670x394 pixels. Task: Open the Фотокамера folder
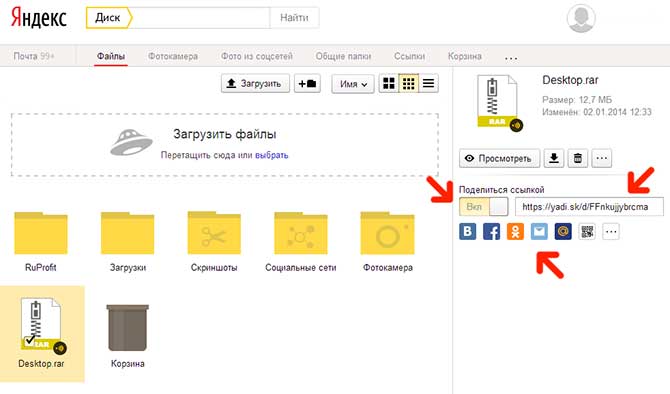click(388, 233)
